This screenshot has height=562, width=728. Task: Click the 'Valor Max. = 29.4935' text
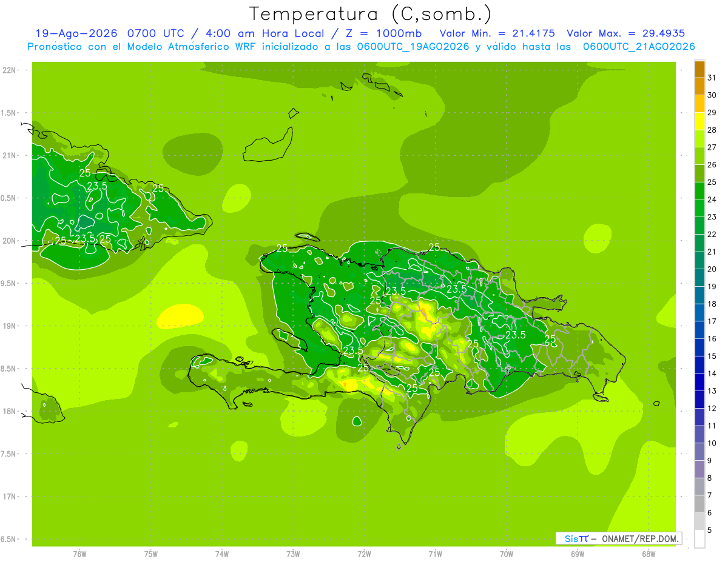pyautogui.click(x=626, y=33)
